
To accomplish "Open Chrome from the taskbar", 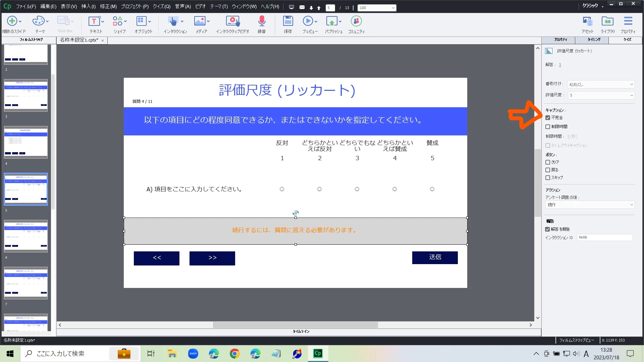I will (235, 354).
